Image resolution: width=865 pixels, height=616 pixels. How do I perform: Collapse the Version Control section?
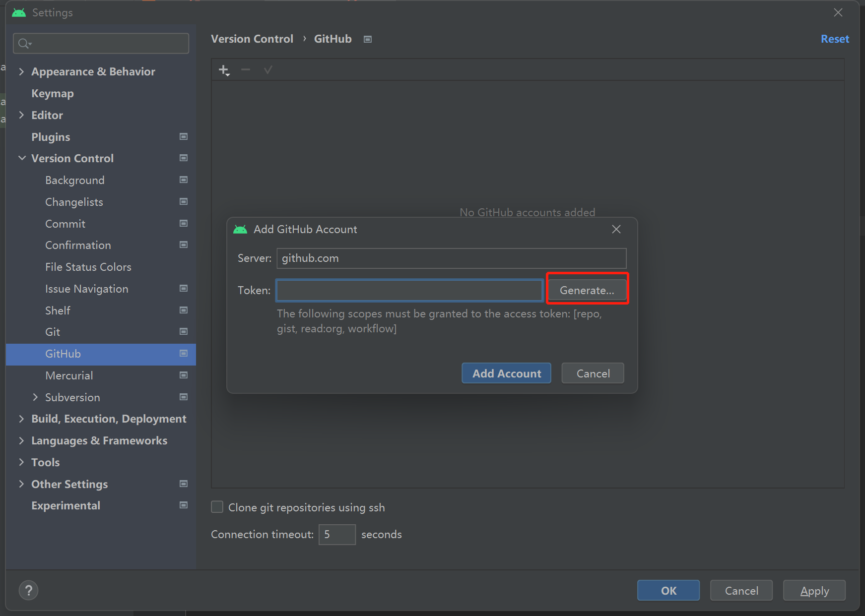pyautogui.click(x=22, y=158)
